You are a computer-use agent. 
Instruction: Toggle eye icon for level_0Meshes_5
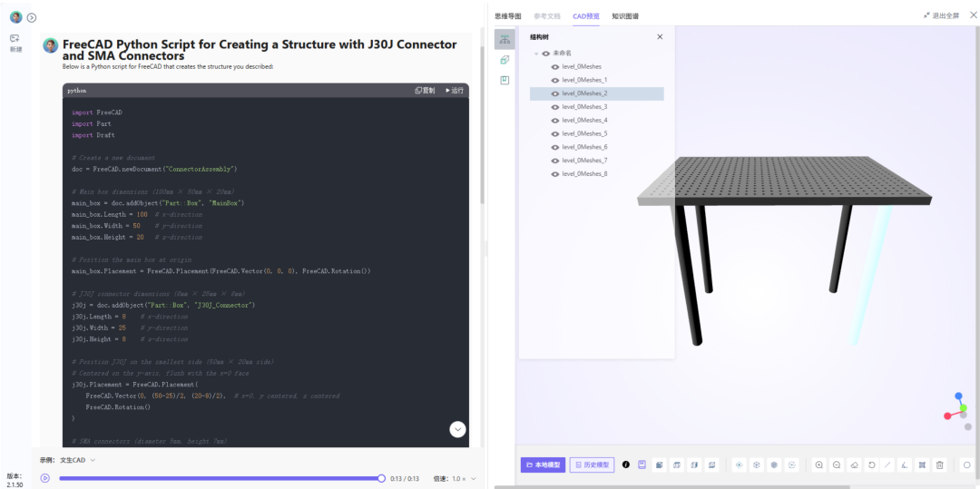pyautogui.click(x=554, y=133)
